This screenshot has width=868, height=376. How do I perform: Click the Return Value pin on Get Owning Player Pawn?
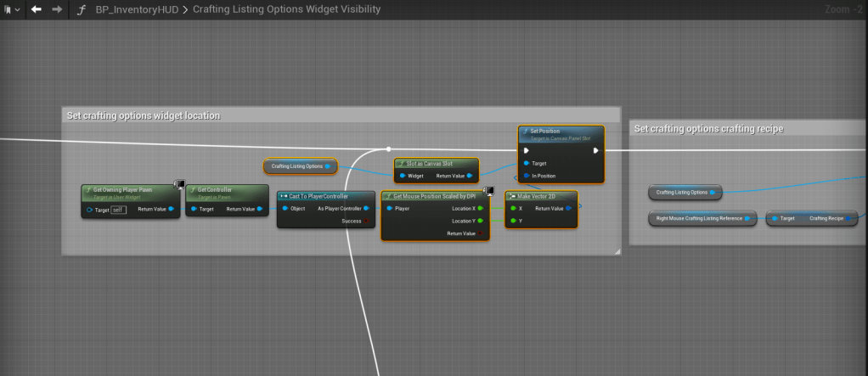[171, 209]
